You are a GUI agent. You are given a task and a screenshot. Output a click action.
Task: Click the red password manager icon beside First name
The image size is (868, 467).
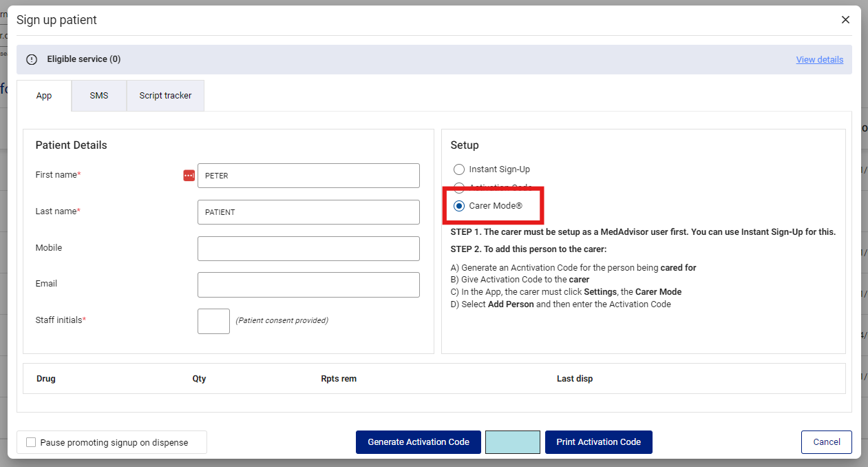pyautogui.click(x=189, y=176)
